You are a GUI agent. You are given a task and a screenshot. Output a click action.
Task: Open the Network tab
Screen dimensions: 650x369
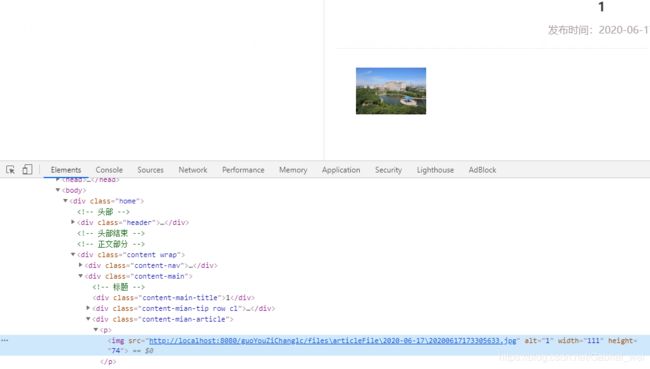(x=193, y=170)
